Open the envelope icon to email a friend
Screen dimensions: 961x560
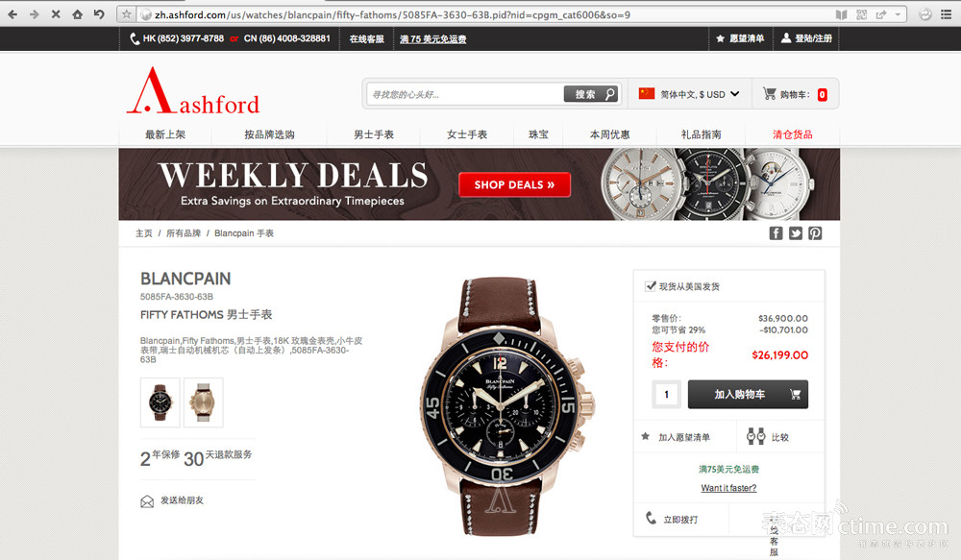(147, 501)
